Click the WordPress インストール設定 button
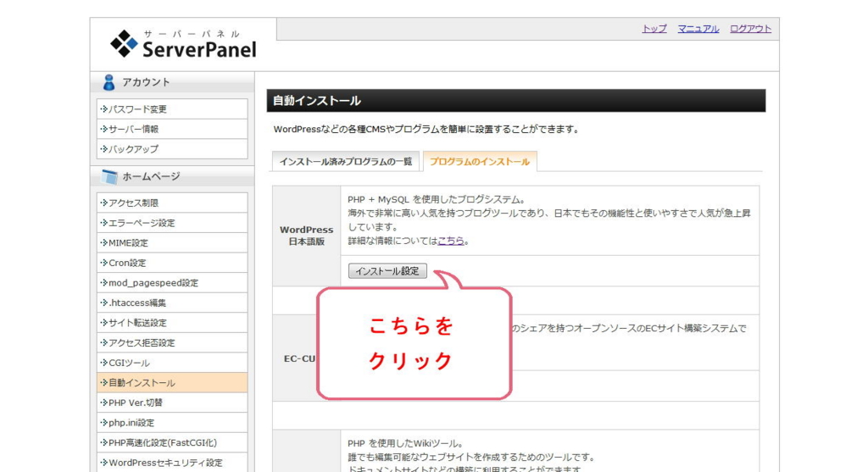Screen dimensions: 868x472 (387, 271)
